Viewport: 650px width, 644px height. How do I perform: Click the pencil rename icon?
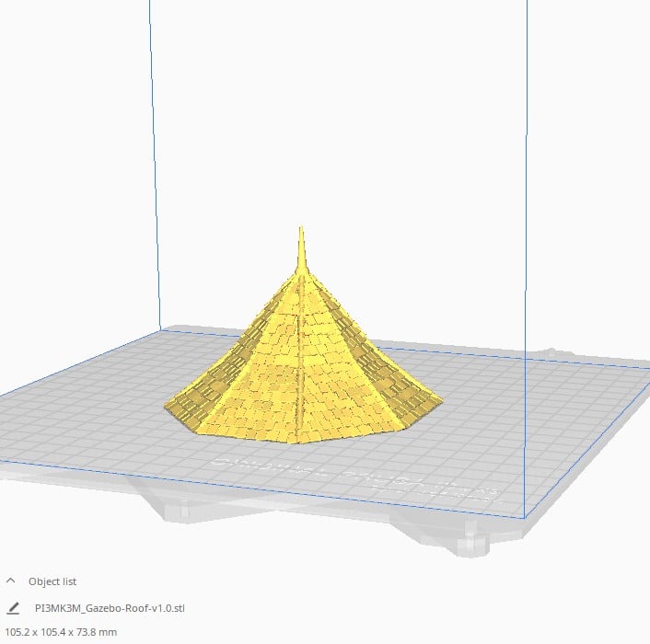[12, 608]
